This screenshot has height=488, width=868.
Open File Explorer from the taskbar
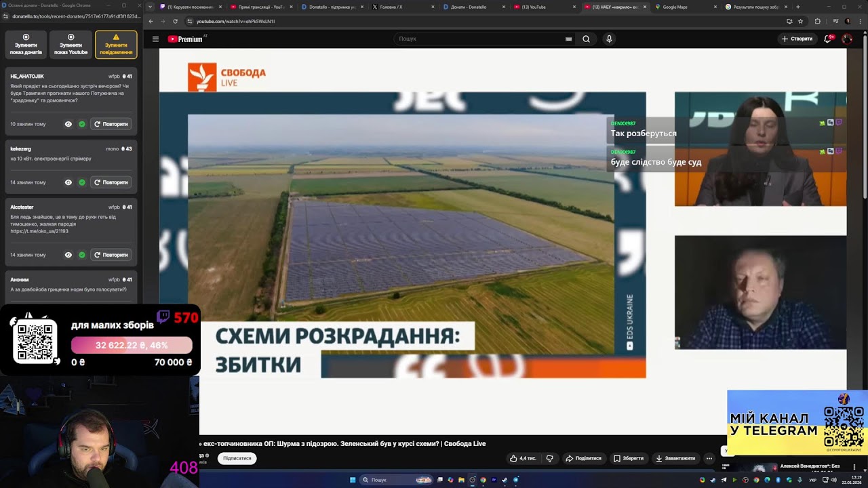pos(462,480)
